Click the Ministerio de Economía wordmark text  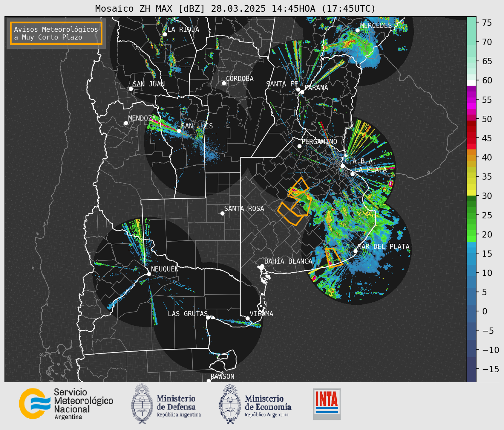268,406
